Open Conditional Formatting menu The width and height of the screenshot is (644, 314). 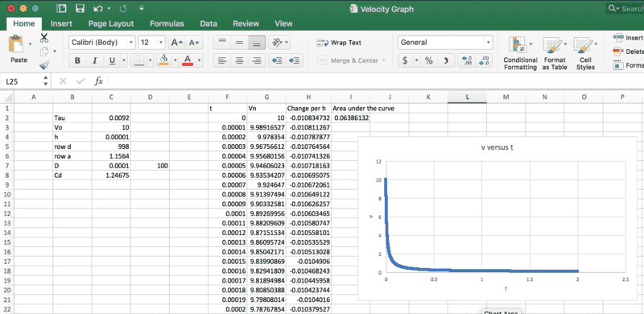[520, 53]
